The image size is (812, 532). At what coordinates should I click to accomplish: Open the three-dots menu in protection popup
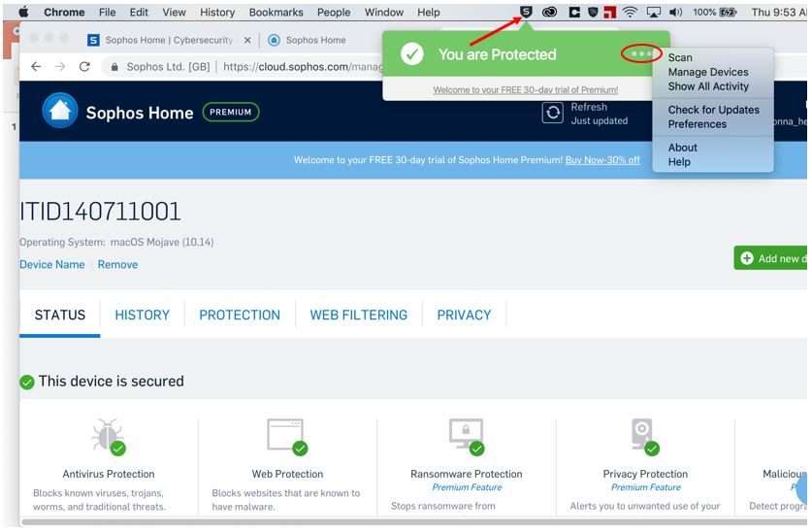point(641,53)
